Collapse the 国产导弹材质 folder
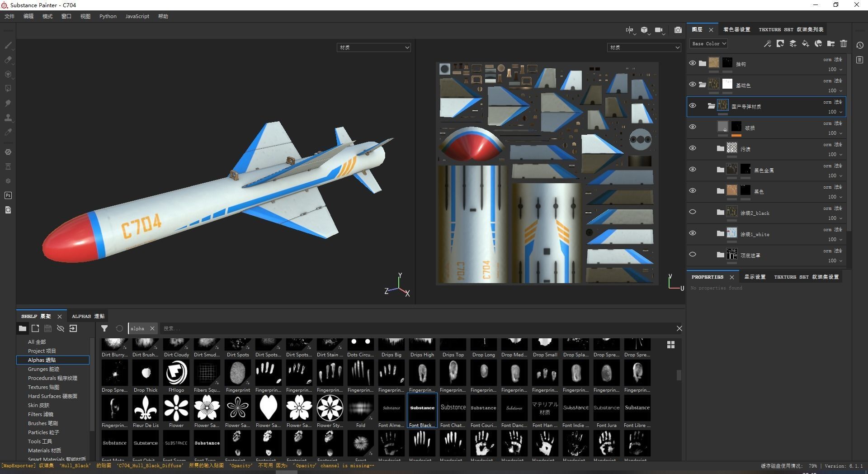The height and width of the screenshot is (474, 868). click(x=711, y=106)
